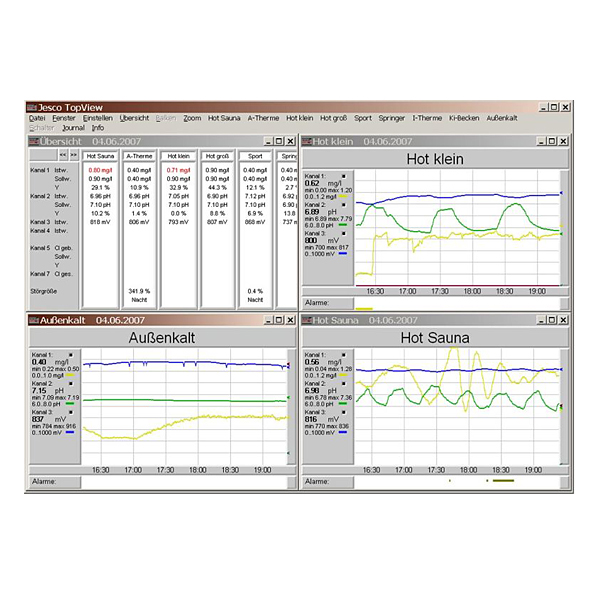Click yellow Kanal 1 color swatch in Hot klein
The height and width of the screenshot is (600, 600).
(343, 197)
